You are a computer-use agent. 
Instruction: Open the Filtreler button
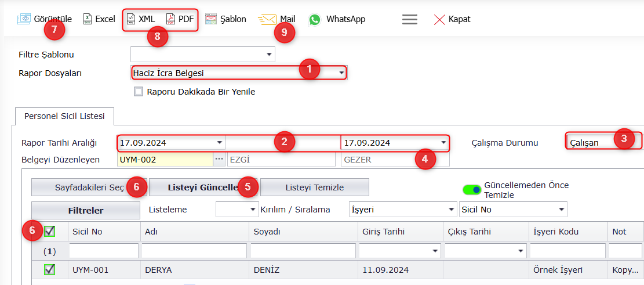tap(86, 210)
